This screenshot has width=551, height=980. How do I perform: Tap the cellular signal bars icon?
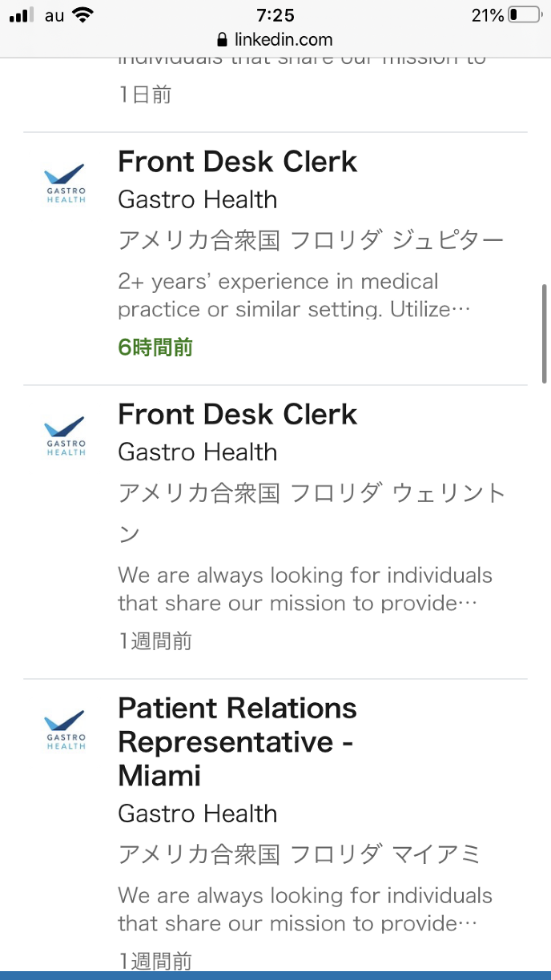click(22, 15)
